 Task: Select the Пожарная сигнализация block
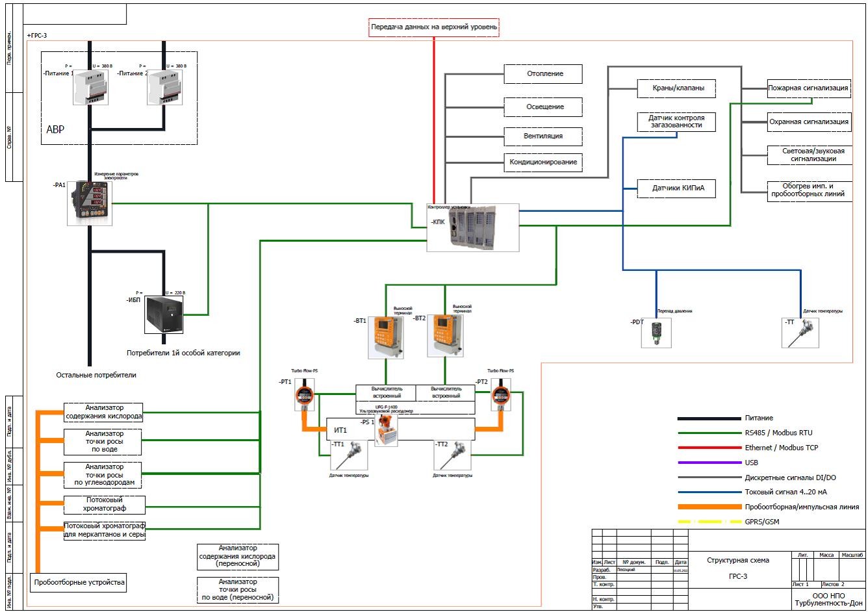click(x=808, y=88)
